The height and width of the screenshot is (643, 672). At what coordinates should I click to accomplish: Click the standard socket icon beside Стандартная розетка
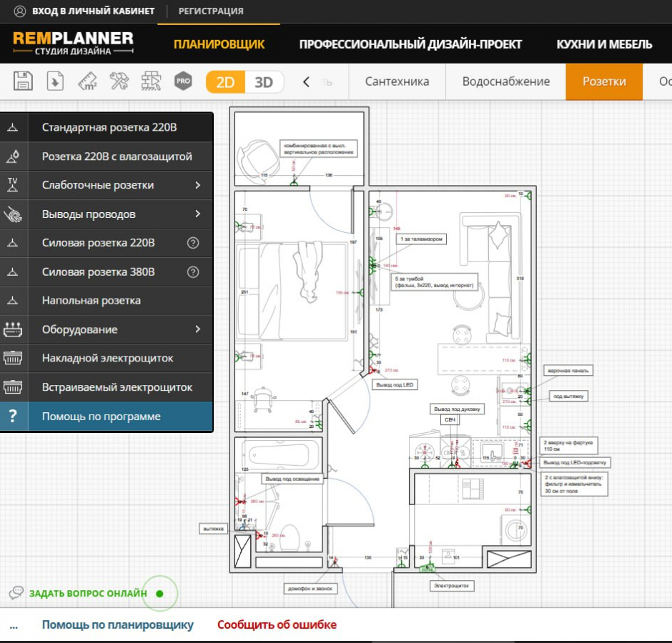[x=13, y=127]
